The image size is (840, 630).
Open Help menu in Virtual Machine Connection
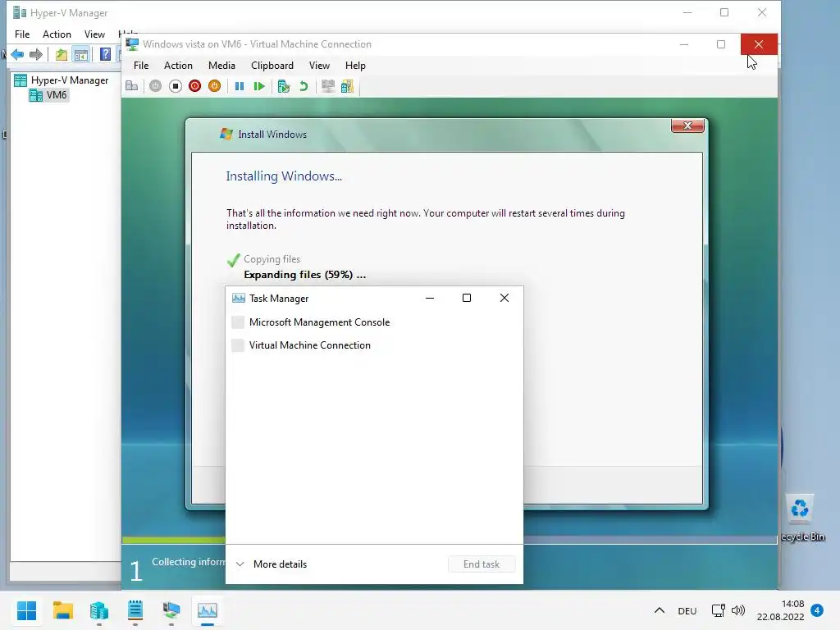[x=355, y=66]
